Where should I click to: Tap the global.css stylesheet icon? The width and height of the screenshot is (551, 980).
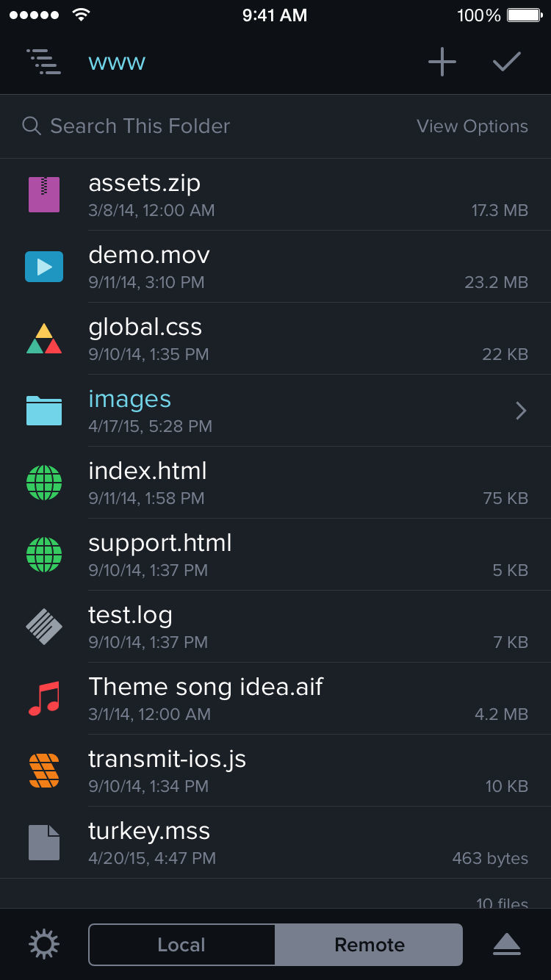point(44,339)
